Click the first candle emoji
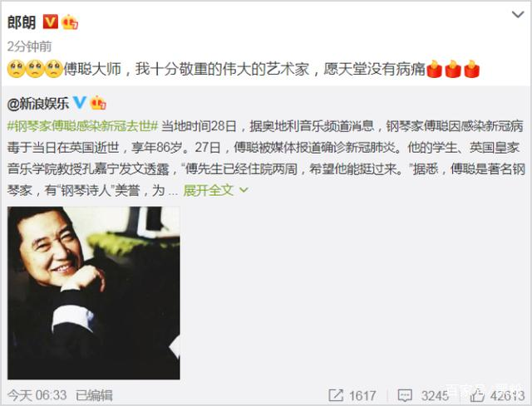Screen dimensions: 532x406 434,69
